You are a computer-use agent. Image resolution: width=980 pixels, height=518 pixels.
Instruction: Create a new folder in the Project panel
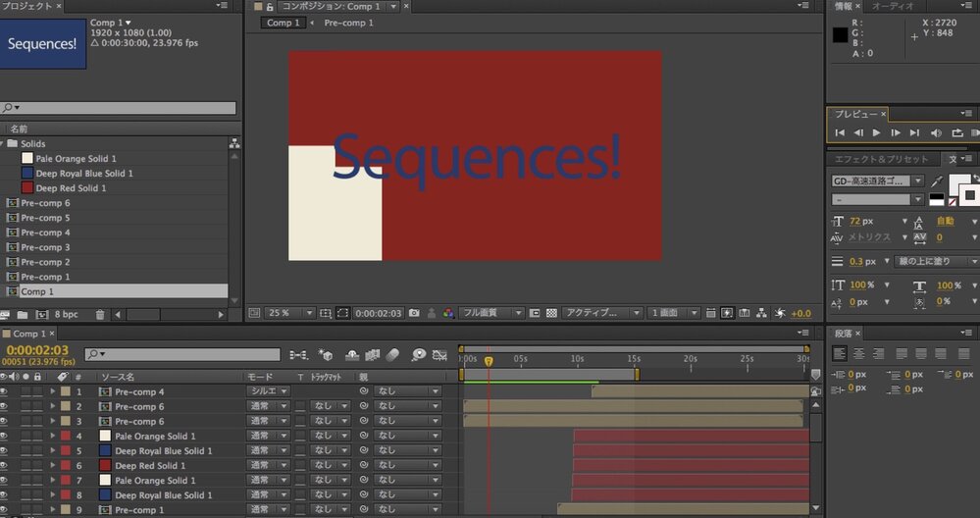coord(22,315)
